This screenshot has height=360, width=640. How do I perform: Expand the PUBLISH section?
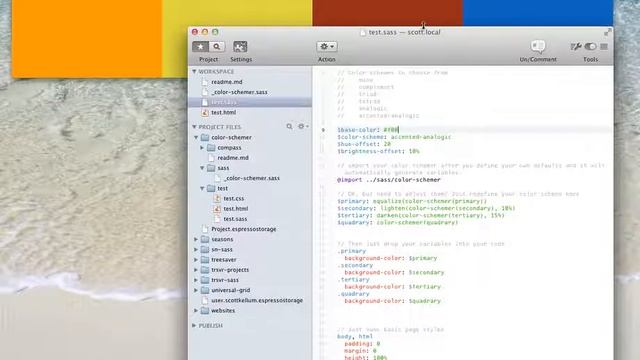[x=194, y=326]
